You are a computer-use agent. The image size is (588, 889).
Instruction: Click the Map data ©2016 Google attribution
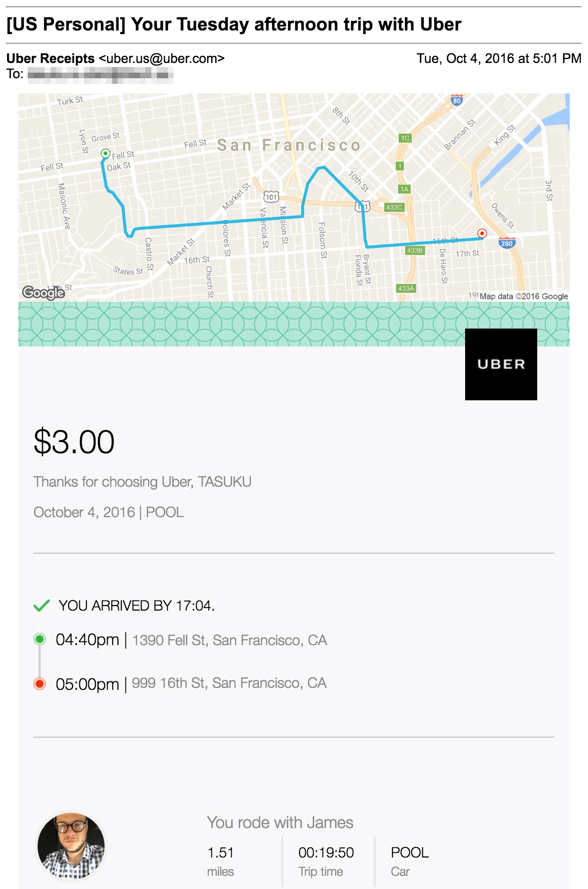click(x=524, y=296)
